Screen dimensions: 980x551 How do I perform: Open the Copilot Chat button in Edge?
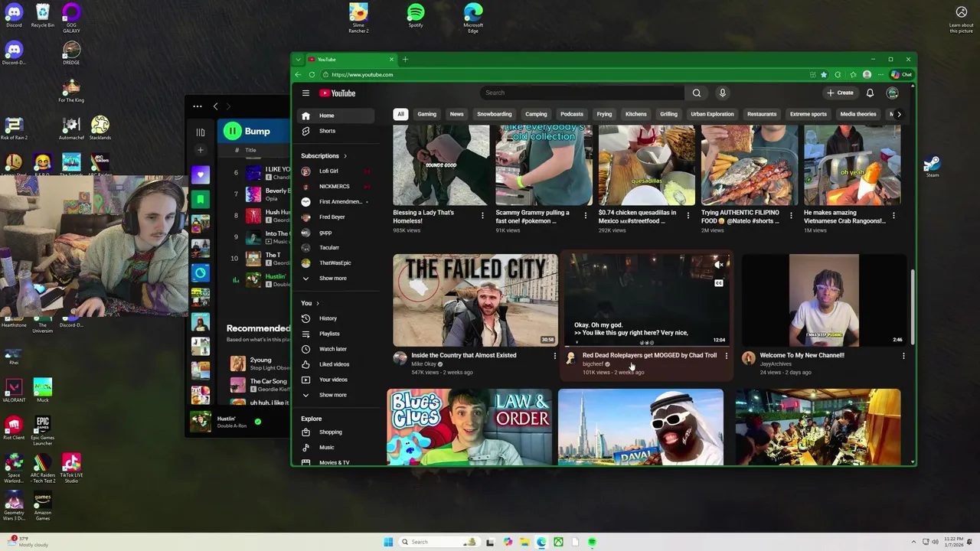coord(901,75)
